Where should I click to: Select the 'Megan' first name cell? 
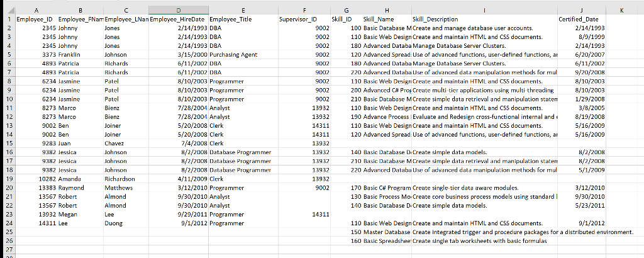80,215
